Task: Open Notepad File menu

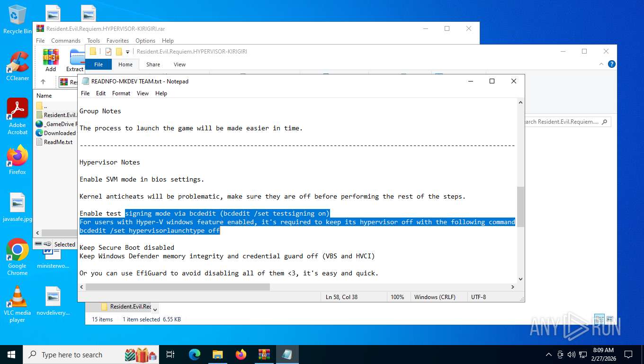Action: tap(85, 93)
